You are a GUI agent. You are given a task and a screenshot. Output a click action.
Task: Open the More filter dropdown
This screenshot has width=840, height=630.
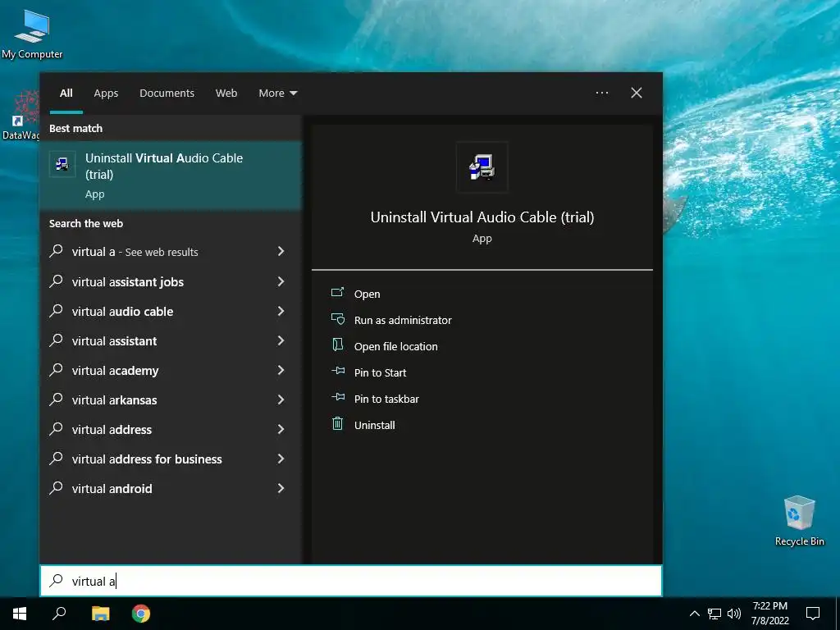pyautogui.click(x=277, y=94)
